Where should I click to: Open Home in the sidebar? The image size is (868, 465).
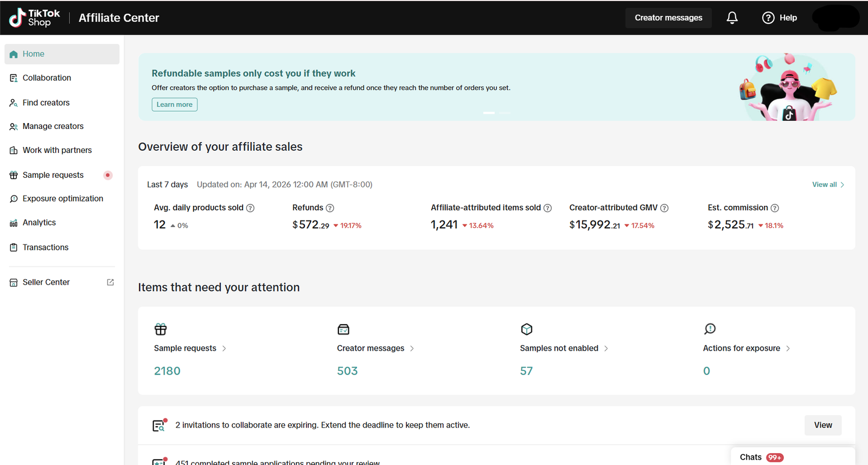(62, 54)
